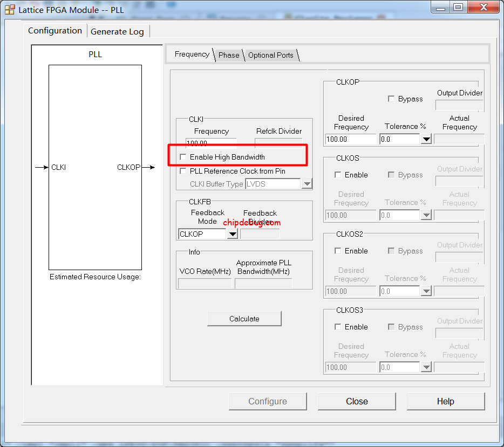Switch to the Generate Log tab
Image resolution: width=504 pixels, height=447 pixels.
117,31
